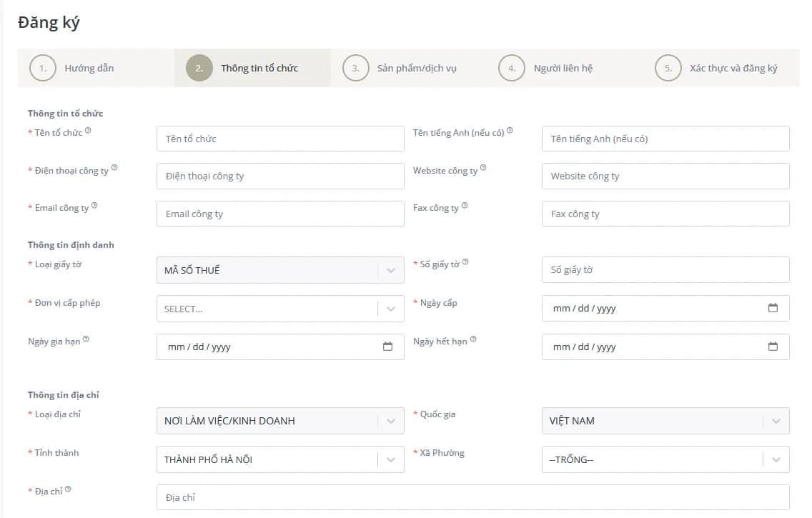Click the Website công ty input box
The image size is (812, 518).
pyautogui.click(x=665, y=176)
